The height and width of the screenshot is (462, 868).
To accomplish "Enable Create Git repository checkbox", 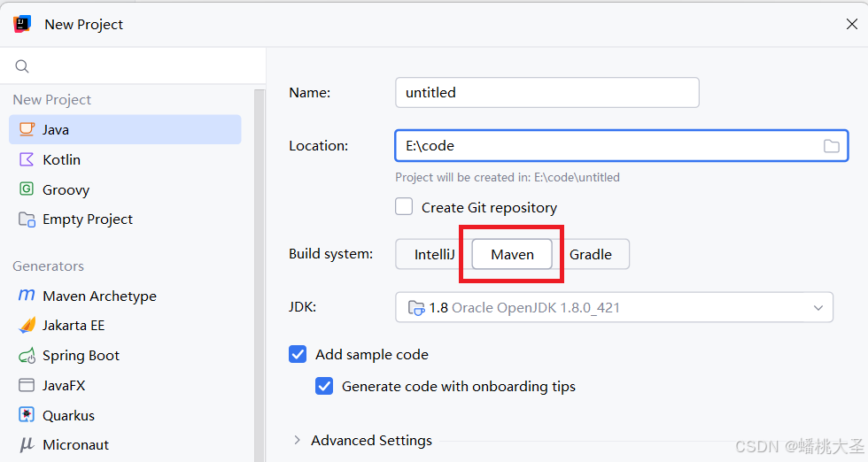I will coord(404,207).
